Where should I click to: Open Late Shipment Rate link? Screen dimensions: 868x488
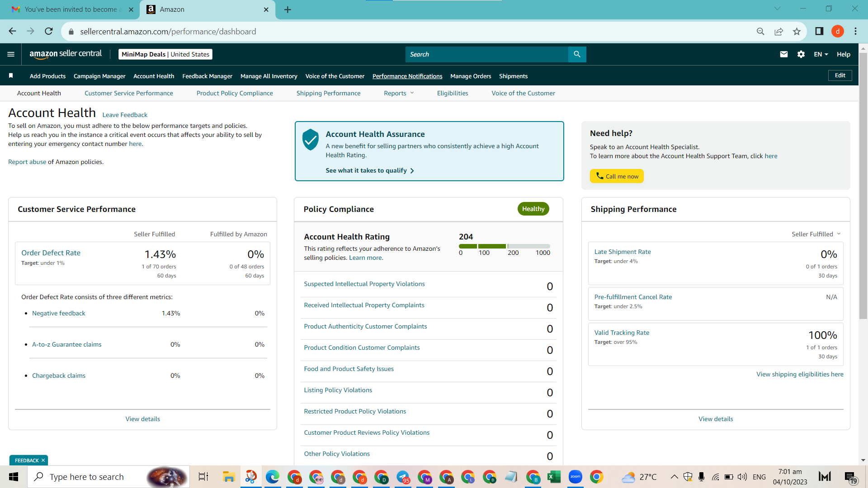[x=623, y=252]
